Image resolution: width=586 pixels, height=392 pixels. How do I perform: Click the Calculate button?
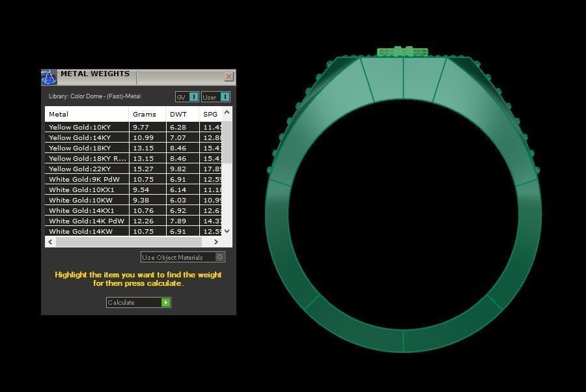pos(139,302)
